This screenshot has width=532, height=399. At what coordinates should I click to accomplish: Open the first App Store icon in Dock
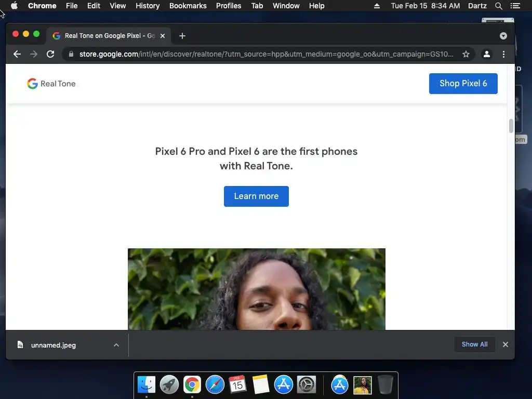tap(283, 385)
